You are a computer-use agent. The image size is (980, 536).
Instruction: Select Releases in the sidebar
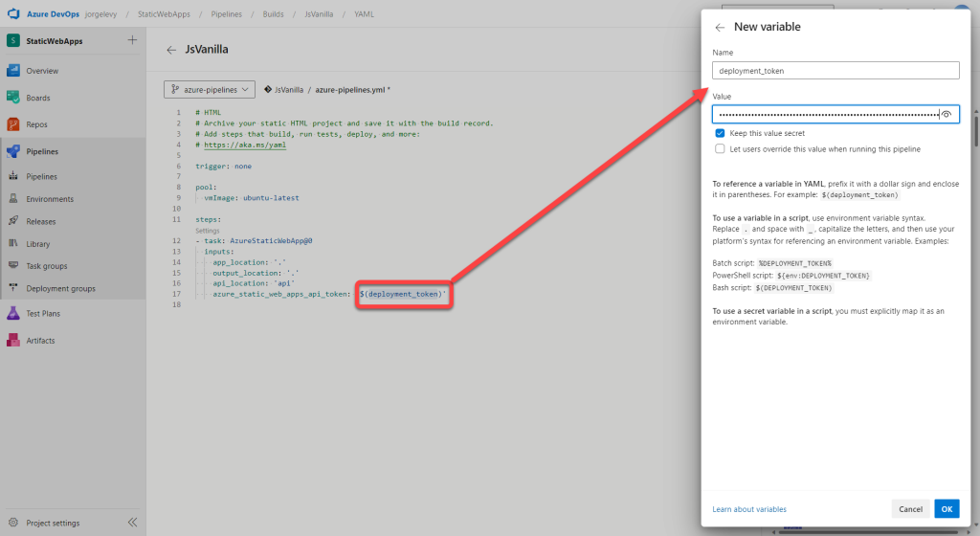pyautogui.click(x=40, y=221)
